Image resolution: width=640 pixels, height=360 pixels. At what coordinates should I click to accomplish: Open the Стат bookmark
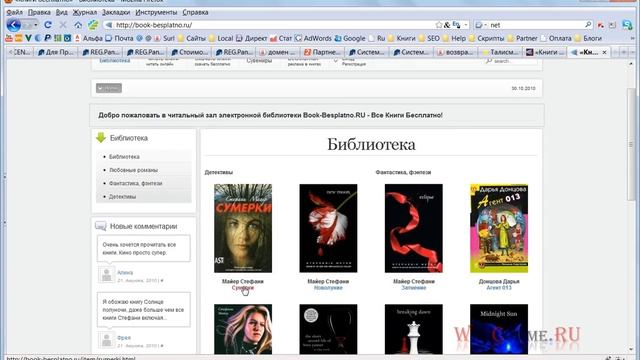[x=281, y=38]
